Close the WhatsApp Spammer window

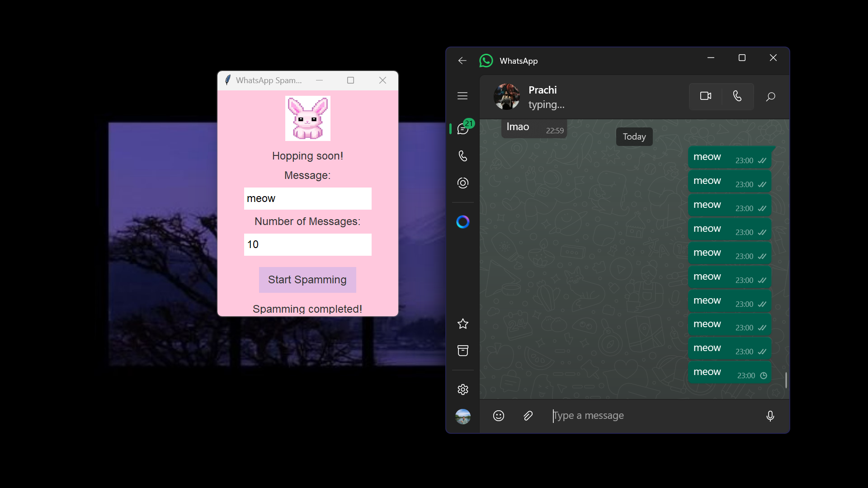pyautogui.click(x=382, y=80)
